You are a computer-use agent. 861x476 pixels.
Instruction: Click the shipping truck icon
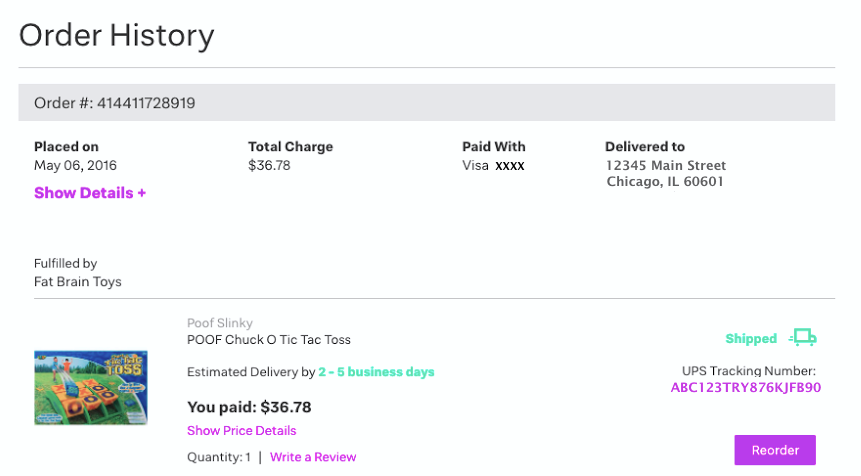tap(803, 338)
